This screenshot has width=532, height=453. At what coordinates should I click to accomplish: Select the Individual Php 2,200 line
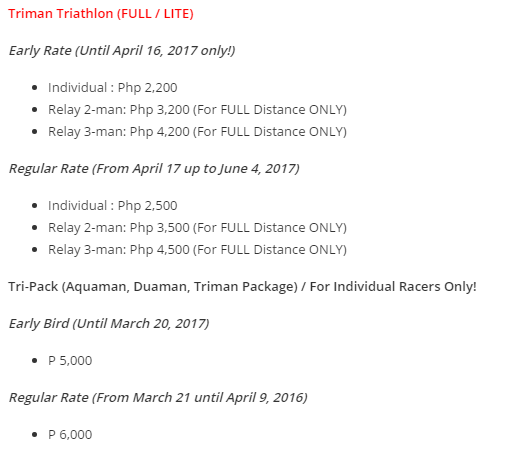click(113, 88)
